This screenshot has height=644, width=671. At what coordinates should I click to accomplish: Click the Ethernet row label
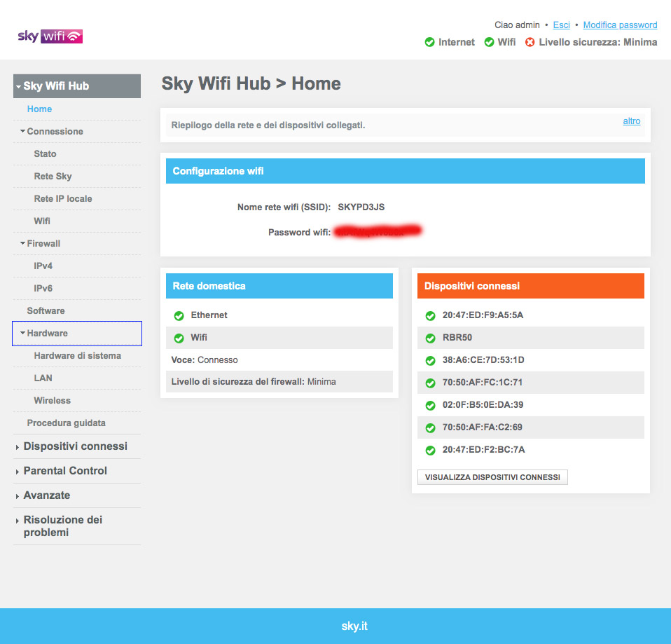(x=209, y=315)
